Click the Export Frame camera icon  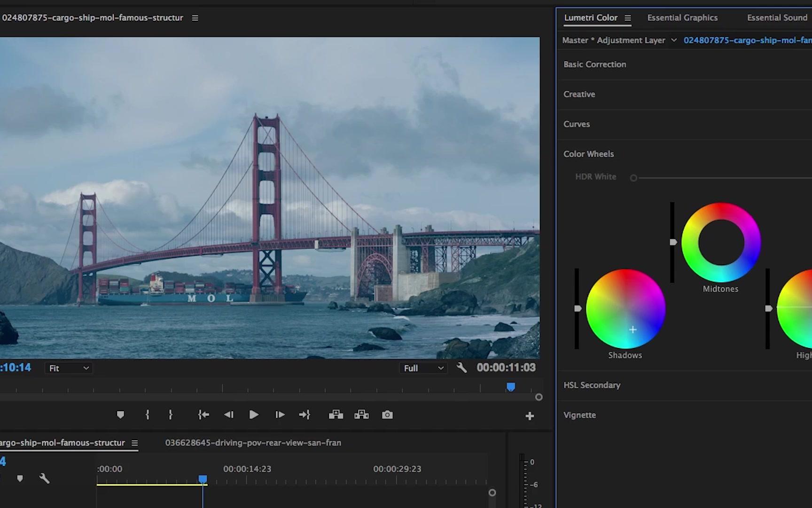387,414
